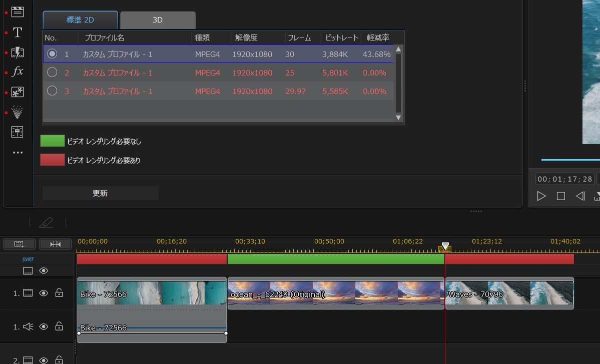Image resolution: width=600 pixels, height=364 pixels.
Task: Click the profile list scroll-down arrow
Action: pyautogui.click(x=398, y=118)
